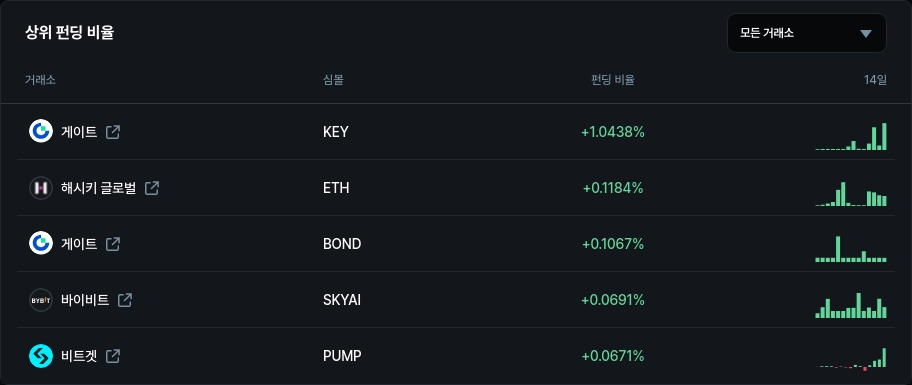
Task: Click the HashKey Global logo icon
Action: tap(41, 188)
